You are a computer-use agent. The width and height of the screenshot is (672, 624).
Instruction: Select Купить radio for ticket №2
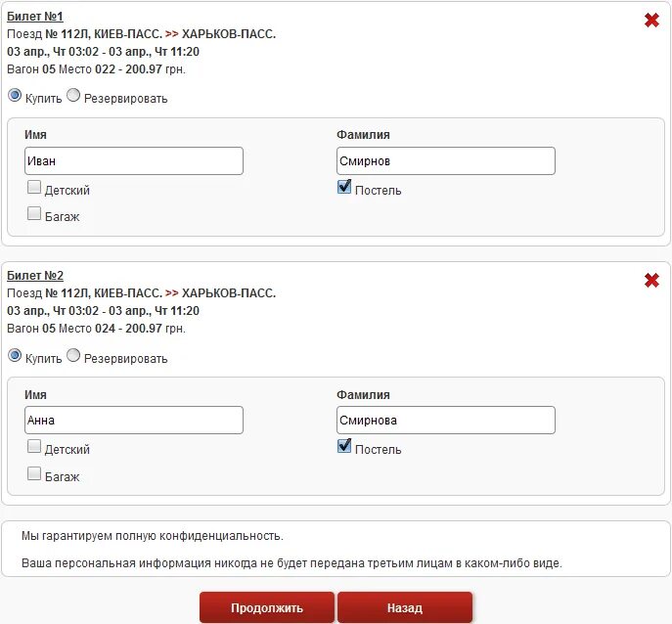click(x=15, y=355)
